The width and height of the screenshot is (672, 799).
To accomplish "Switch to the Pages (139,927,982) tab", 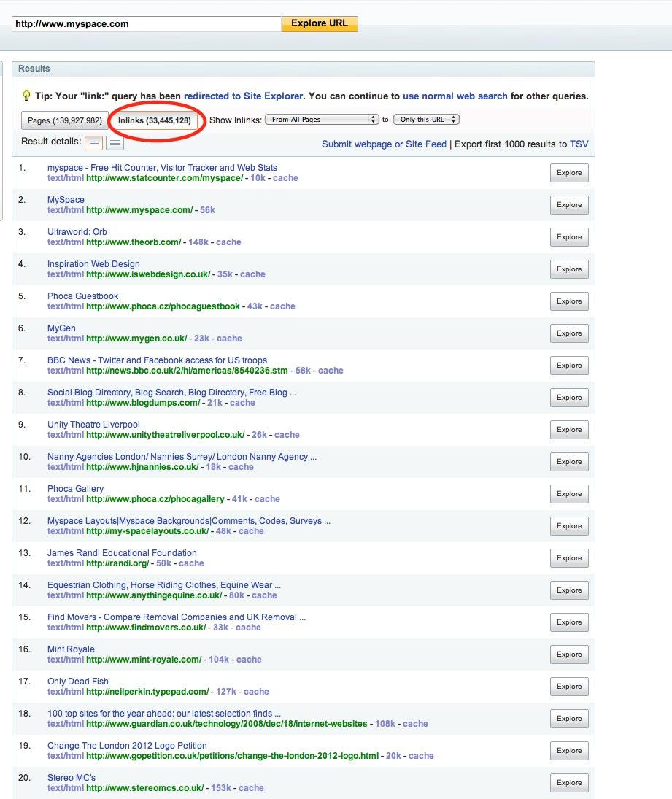I will coord(65,121).
